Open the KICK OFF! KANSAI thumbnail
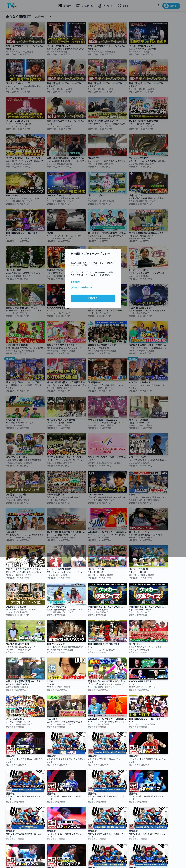This screenshot has width=186, height=868. (25, 332)
